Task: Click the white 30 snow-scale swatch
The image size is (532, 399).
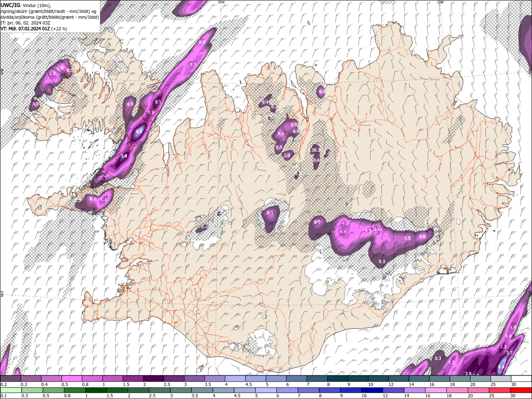Action: point(521,379)
